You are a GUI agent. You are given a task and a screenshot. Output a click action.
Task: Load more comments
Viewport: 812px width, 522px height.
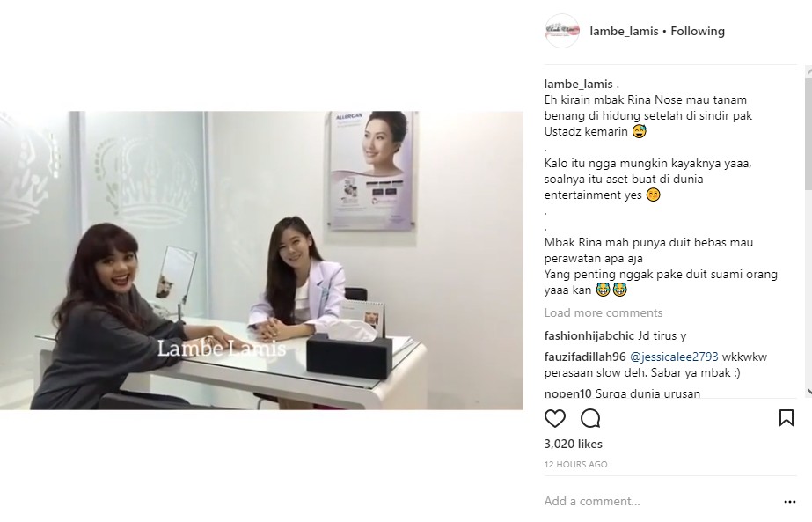click(604, 312)
